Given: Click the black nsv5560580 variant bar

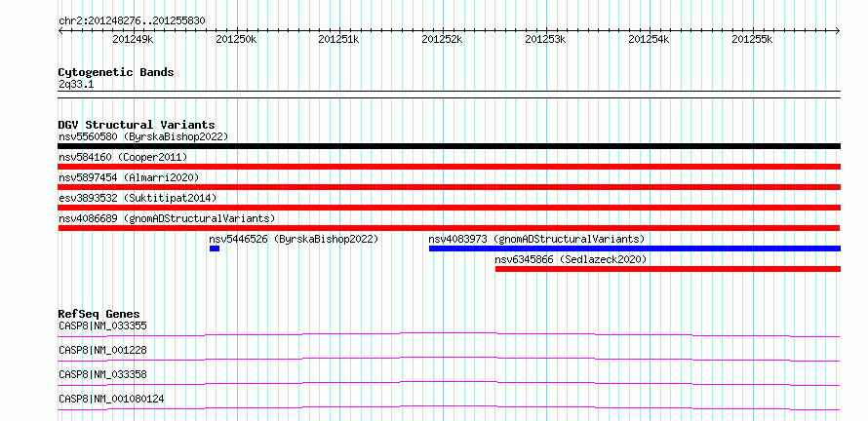Looking at the screenshot, I should tap(450, 146).
